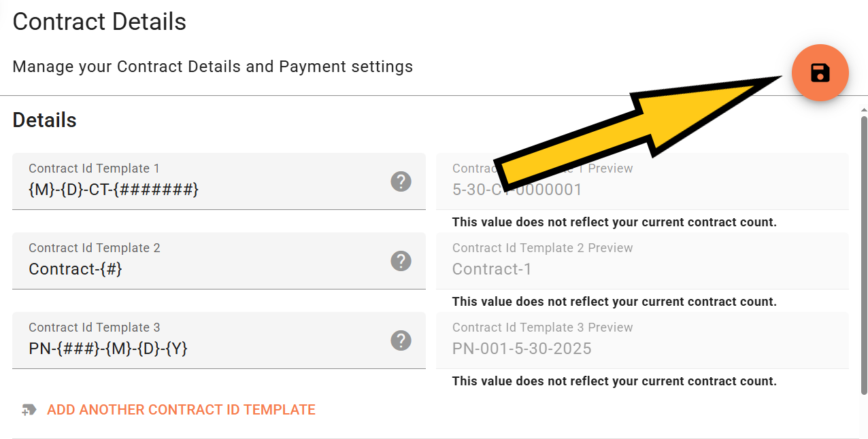Click the warning note under Template 1 Preview
This screenshot has width=868, height=439.
pos(614,222)
